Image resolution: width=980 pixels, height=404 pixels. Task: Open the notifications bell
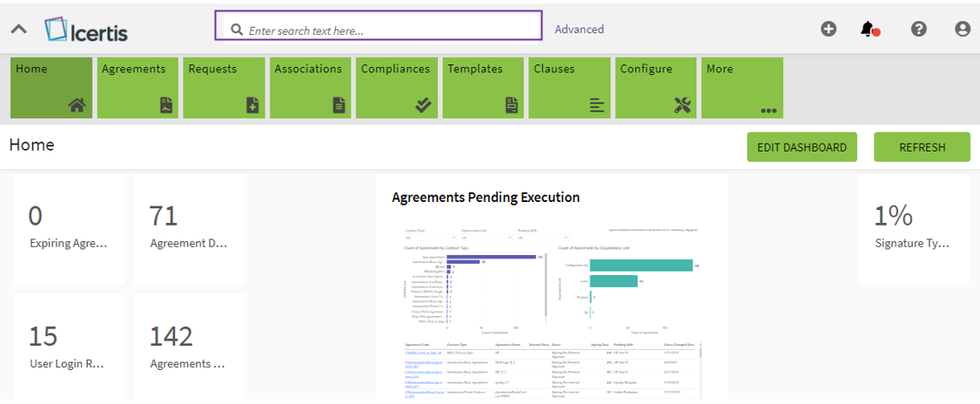(x=868, y=29)
